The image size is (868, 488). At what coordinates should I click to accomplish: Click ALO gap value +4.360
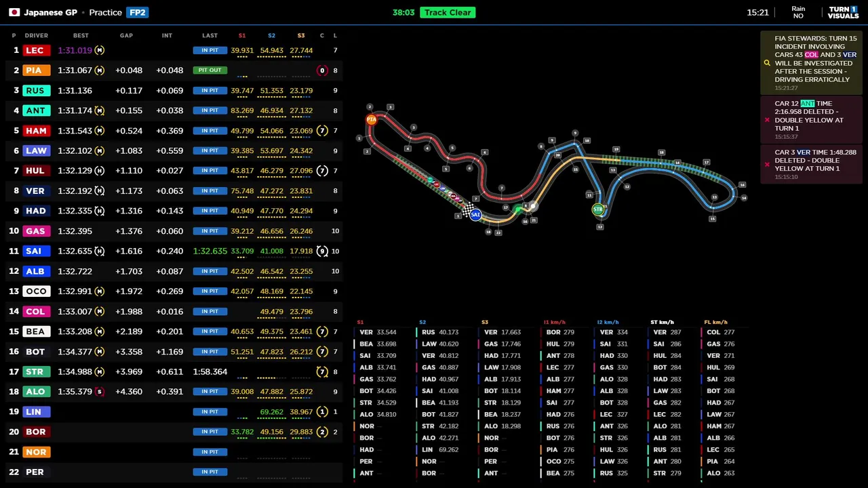coord(129,392)
